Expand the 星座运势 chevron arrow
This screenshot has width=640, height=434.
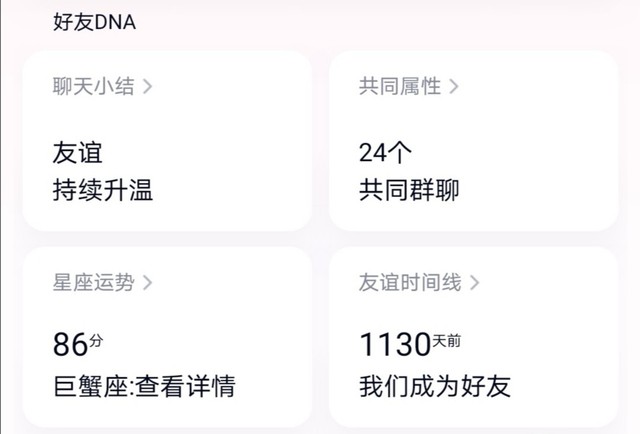pos(148,283)
